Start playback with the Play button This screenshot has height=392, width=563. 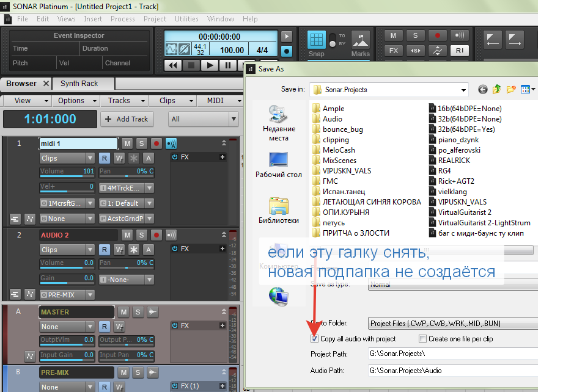click(209, 65)
